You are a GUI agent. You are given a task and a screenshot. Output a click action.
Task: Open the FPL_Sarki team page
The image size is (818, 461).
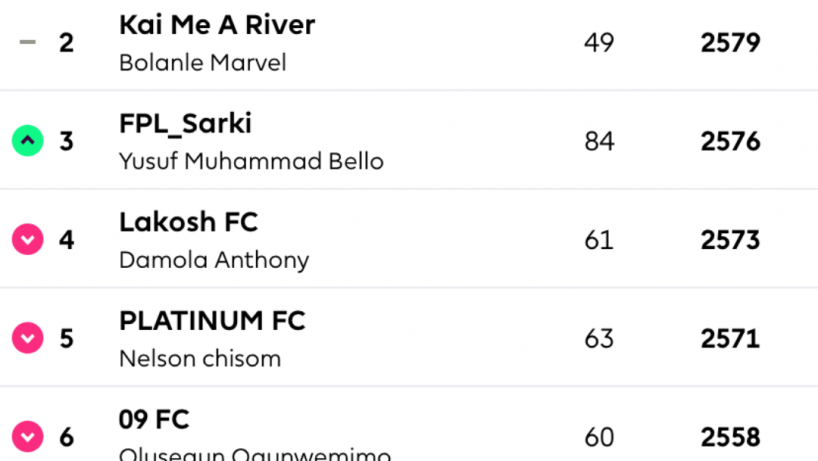pos(185,124)
